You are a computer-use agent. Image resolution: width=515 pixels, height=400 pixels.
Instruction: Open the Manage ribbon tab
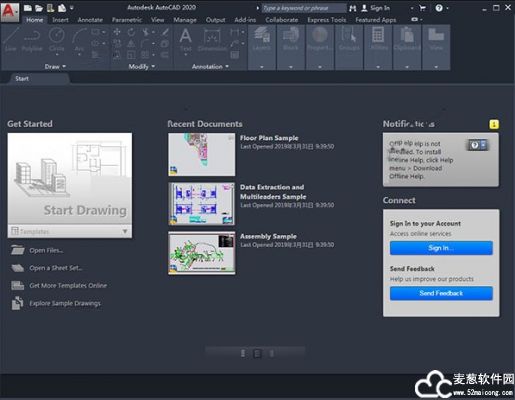click(x=185, y=20)
